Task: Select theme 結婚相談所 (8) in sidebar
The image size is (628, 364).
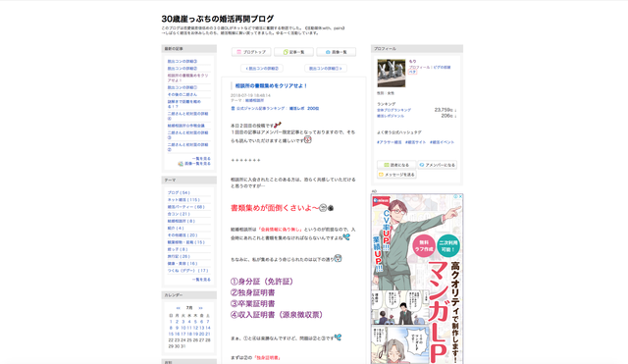Action: point(181,221)
